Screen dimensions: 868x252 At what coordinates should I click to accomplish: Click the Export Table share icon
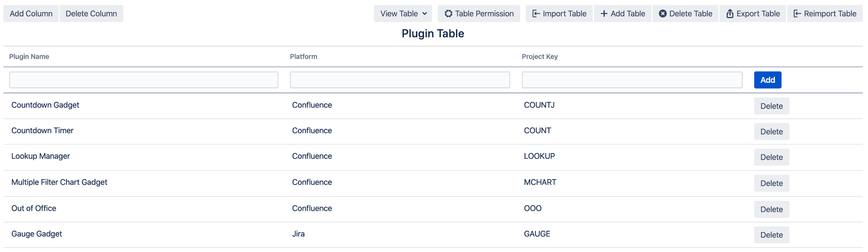[730, 14]
